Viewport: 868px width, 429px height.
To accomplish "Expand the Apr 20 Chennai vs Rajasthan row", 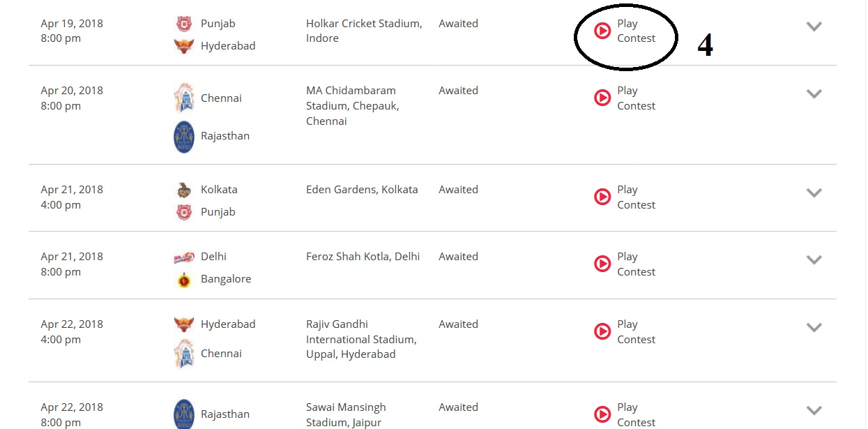I will pyautogui.click(x=814, y=93).
